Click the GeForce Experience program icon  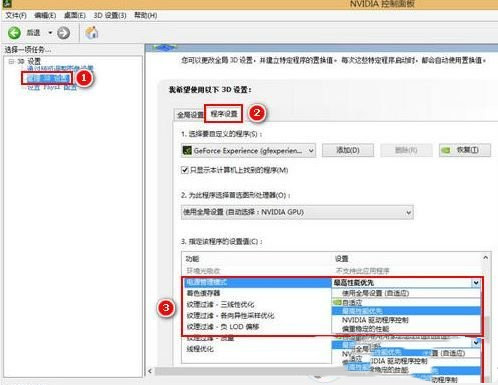pos(187,151)
